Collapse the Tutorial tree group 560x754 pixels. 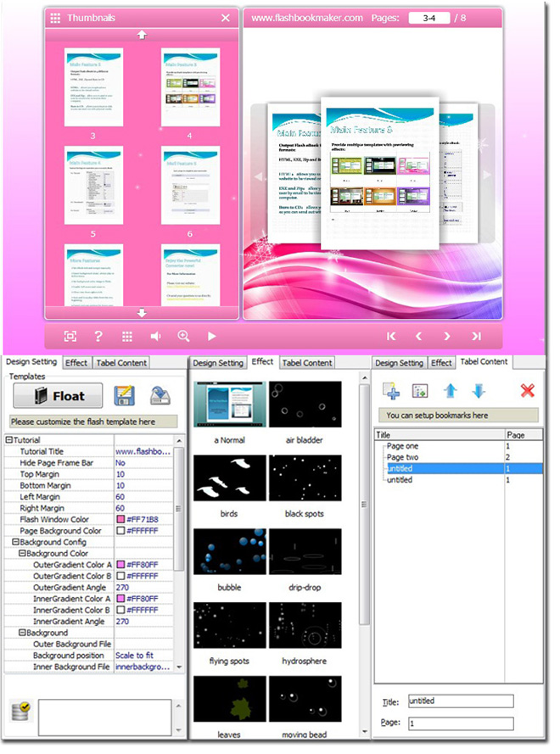point(8,440)
